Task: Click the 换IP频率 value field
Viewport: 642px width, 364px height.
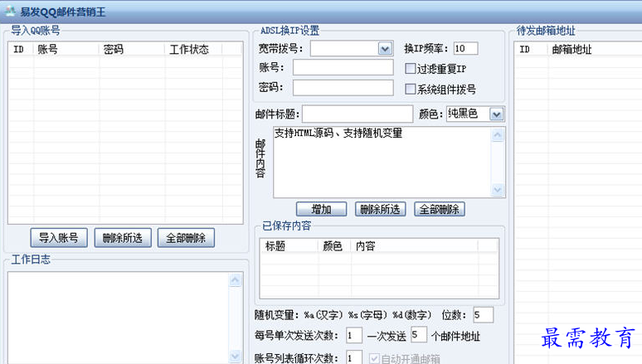Action: coord(465,48)
